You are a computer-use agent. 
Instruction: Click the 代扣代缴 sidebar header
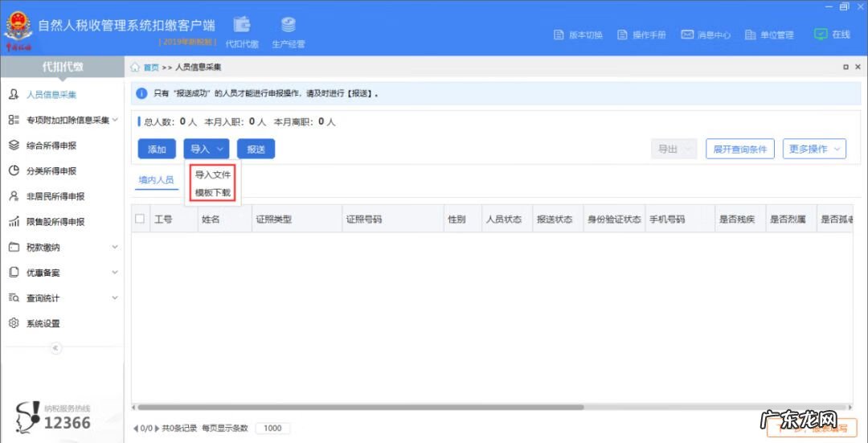click(x=63, y=67)
